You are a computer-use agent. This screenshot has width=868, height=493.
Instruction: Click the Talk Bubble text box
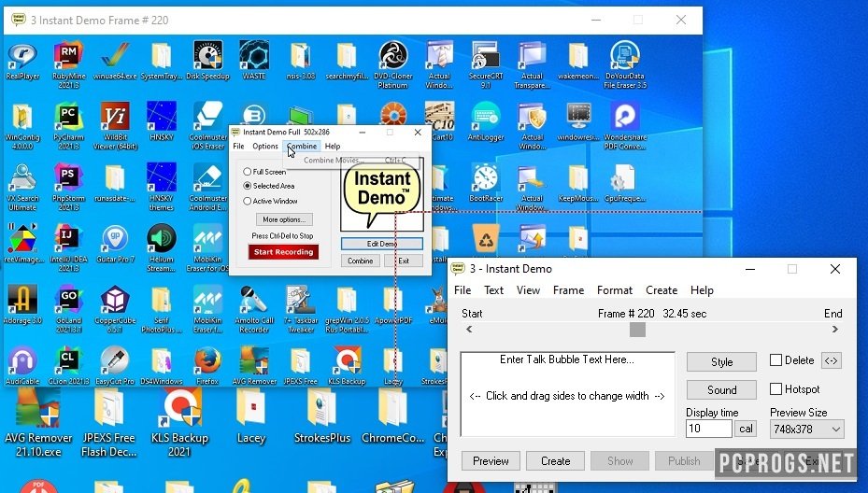pyautogui.click(x=567, y=394)
